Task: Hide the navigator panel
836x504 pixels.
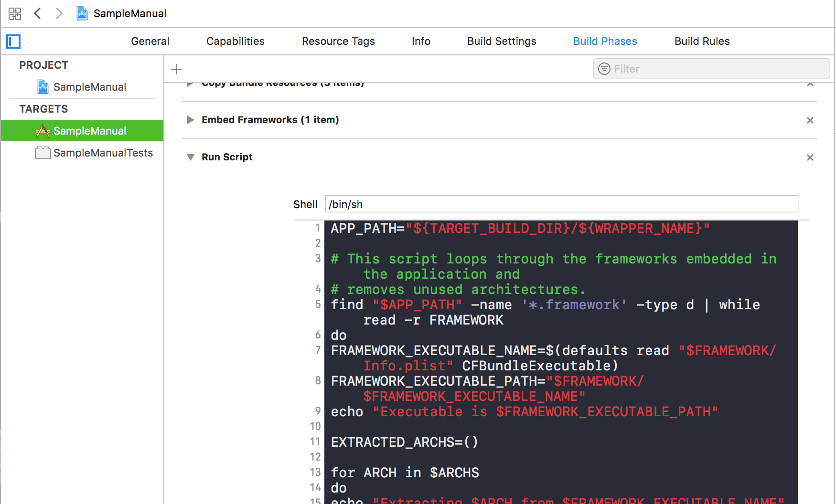Action: (13, 42)
